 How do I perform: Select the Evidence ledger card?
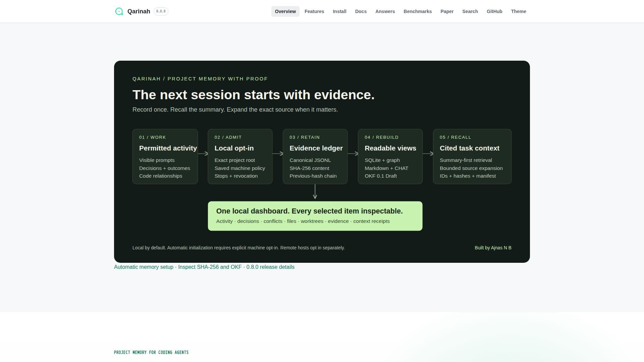coord(315,157)
